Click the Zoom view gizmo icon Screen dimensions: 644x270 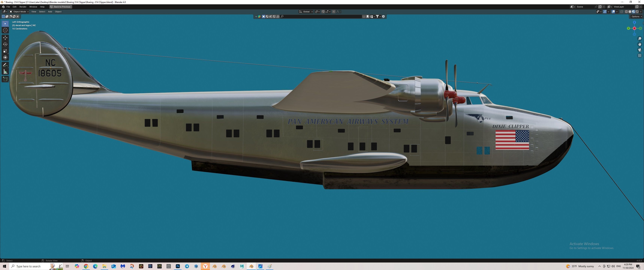tap(640, 39)
